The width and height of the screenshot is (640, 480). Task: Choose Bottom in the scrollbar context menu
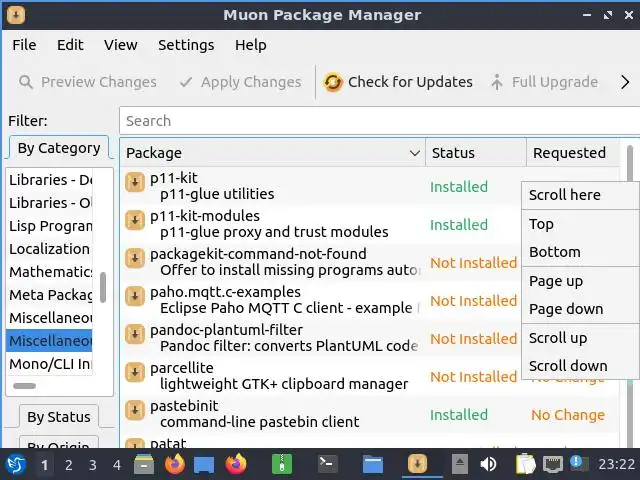point(580,252)
